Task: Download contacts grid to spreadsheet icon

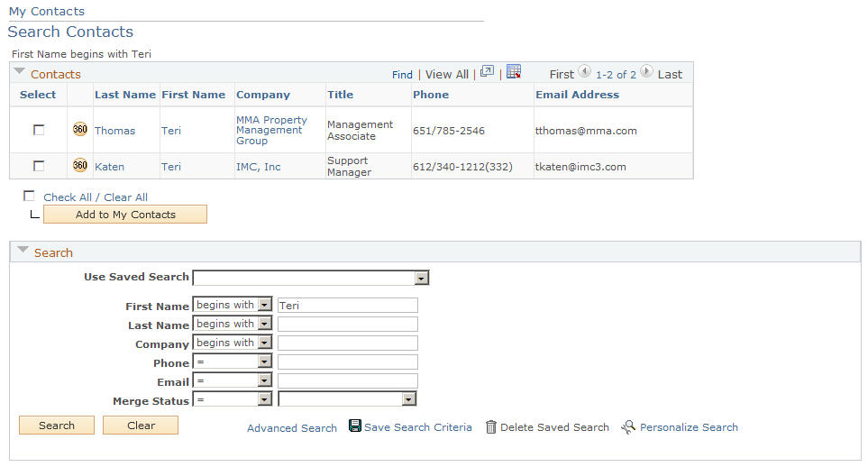Action: [514, 71]
